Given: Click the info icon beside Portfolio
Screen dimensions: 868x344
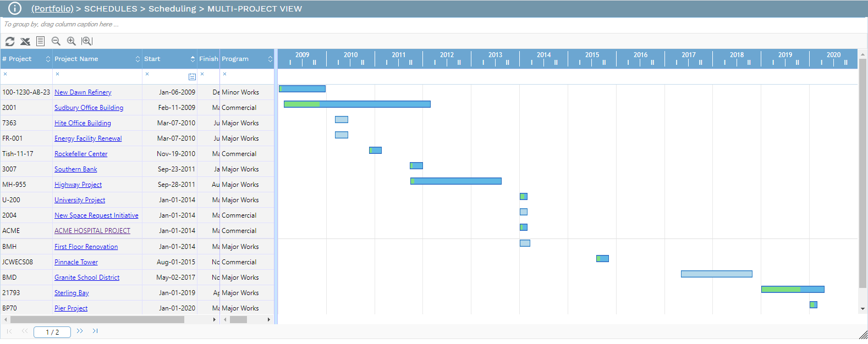Looking at the screenshot, I should [x=15, y=8].
